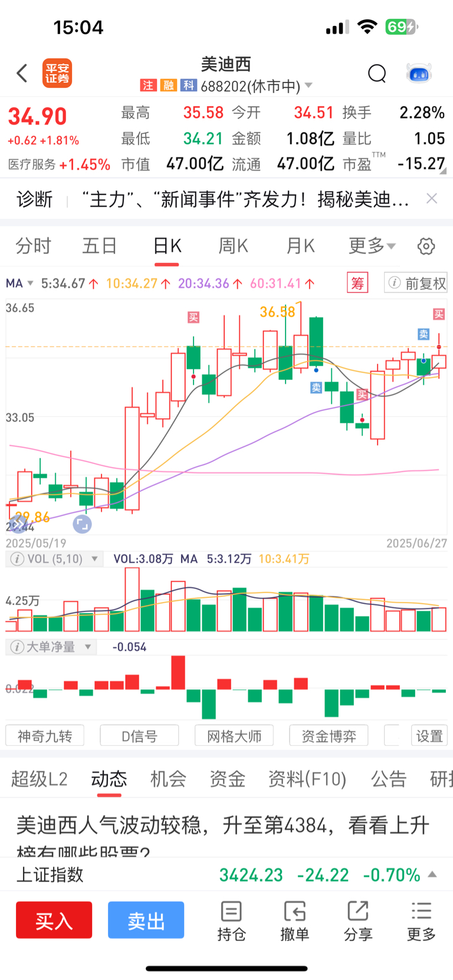Tap the blue 卖出 button
The image size is (453, 980).
(146, 920)
